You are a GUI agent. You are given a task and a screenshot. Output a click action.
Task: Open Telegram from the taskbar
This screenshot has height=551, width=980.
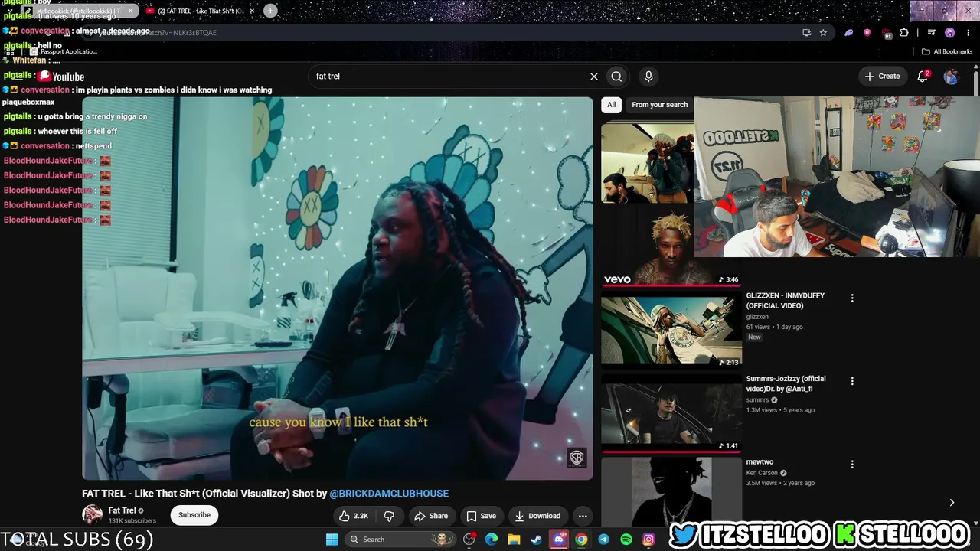coord(604,540)
